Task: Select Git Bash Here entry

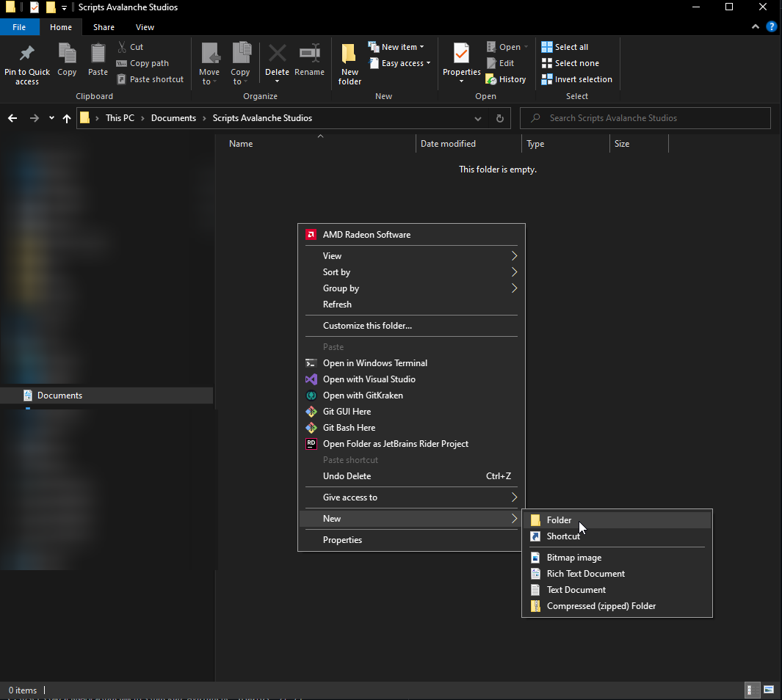Action: (x=349, y=428)
